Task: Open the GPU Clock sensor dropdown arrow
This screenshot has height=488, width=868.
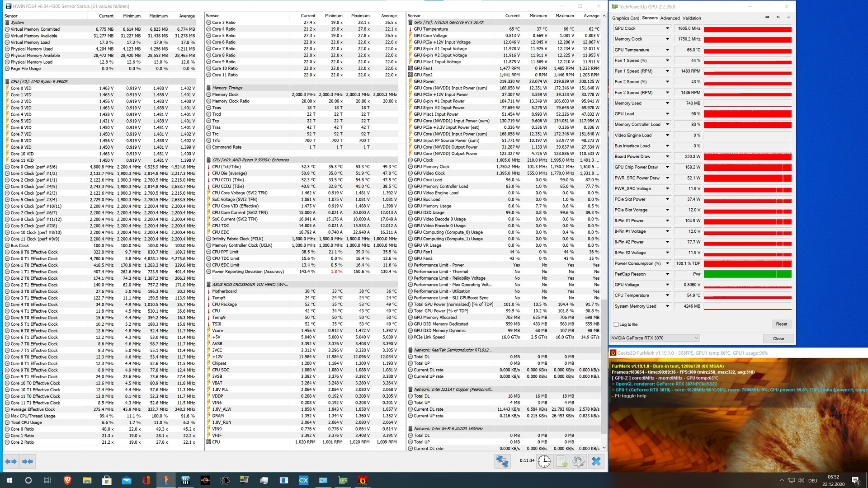Action: [667, 28]
